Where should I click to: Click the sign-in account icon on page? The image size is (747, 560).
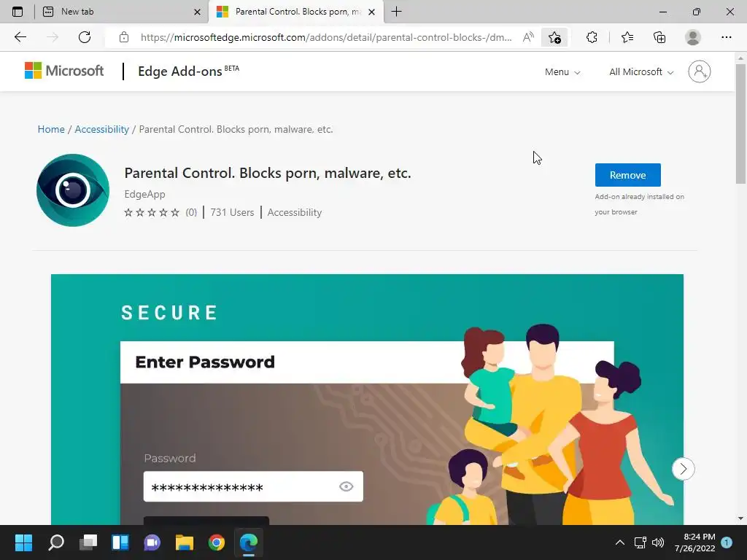(x=699, y=71)
